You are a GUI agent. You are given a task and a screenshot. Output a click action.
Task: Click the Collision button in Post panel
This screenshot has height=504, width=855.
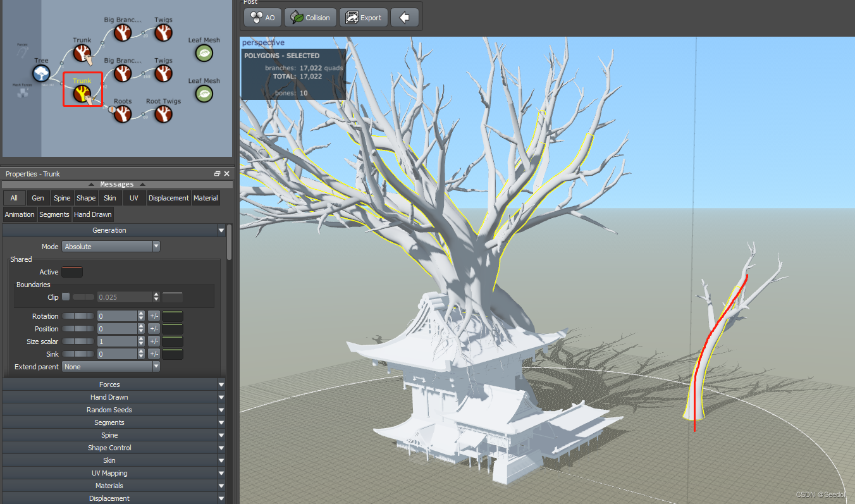(x=309, y=17)
